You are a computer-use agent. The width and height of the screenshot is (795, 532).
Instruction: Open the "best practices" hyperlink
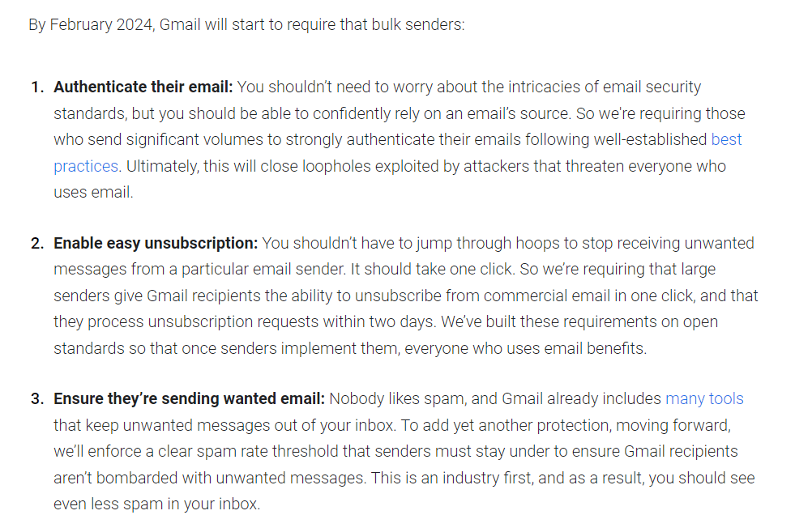coord(726,139)
